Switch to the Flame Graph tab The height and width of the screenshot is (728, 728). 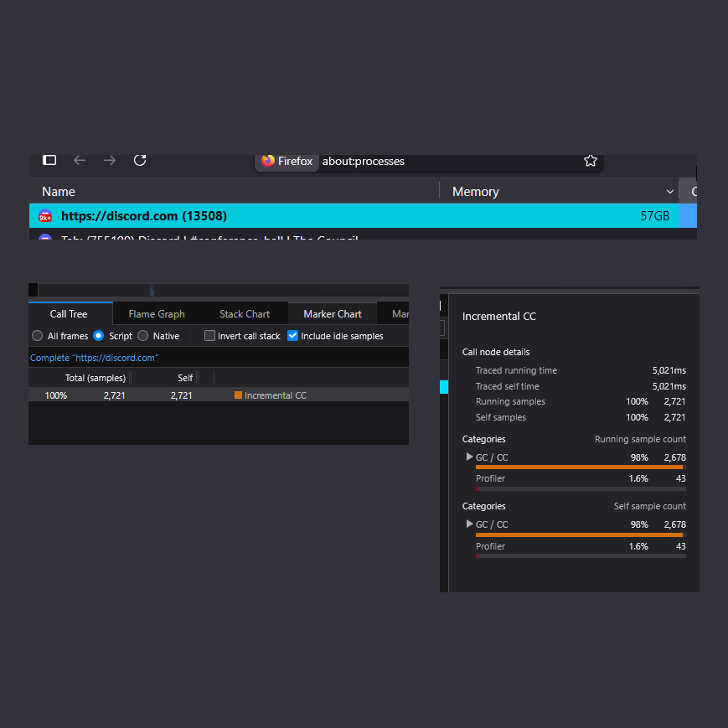point(157,314)
